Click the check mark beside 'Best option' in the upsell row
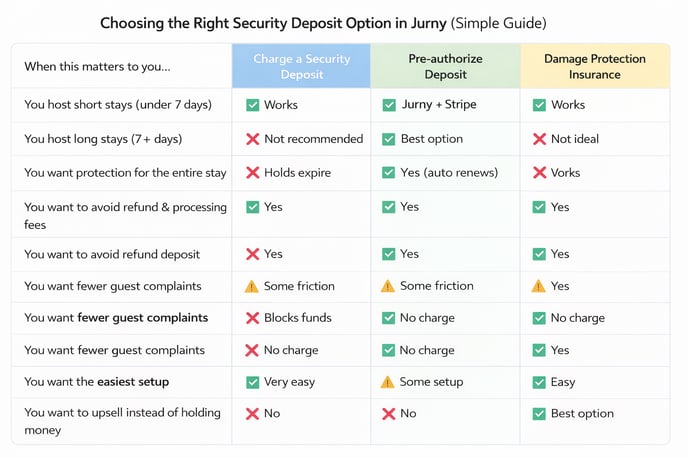Viewport: 688px width, 458px height. (539, 414)
